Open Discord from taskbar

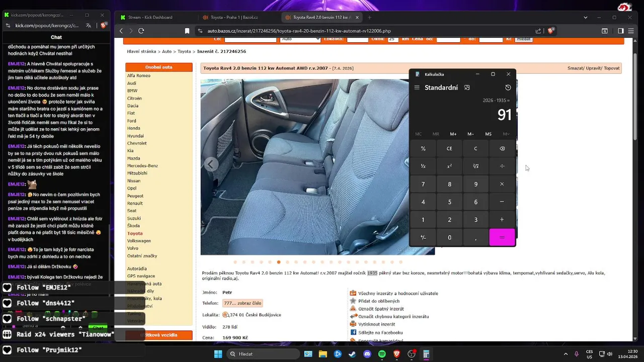[367, 354]
